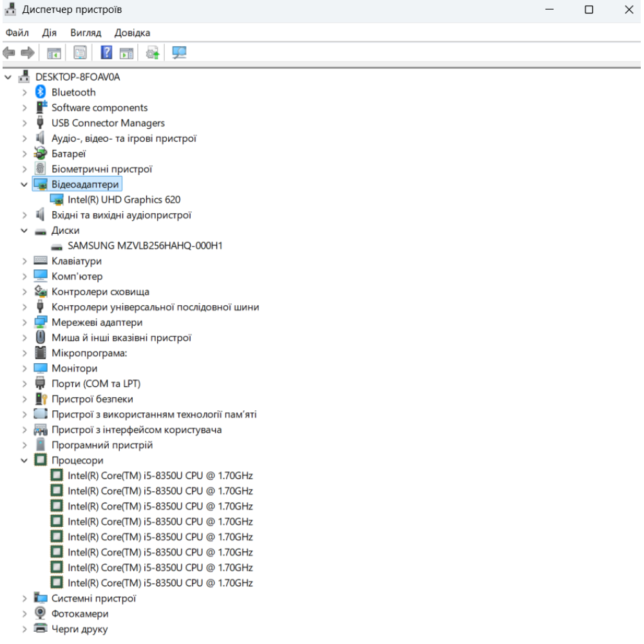Open the Вигляд menu
Image resolution: width=644 pixels, height=644 pixels.
86,33
